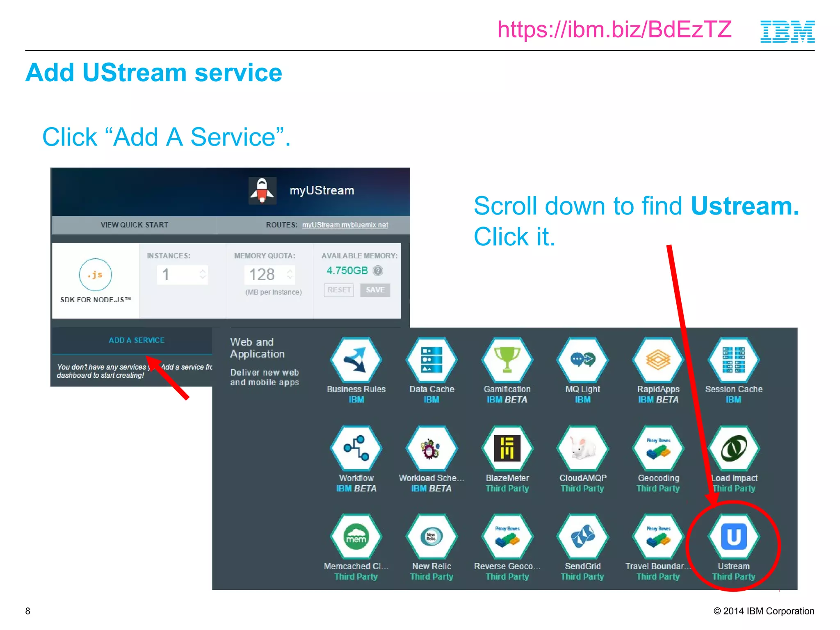Select the Business Rules service icon

tap(356, 360)
